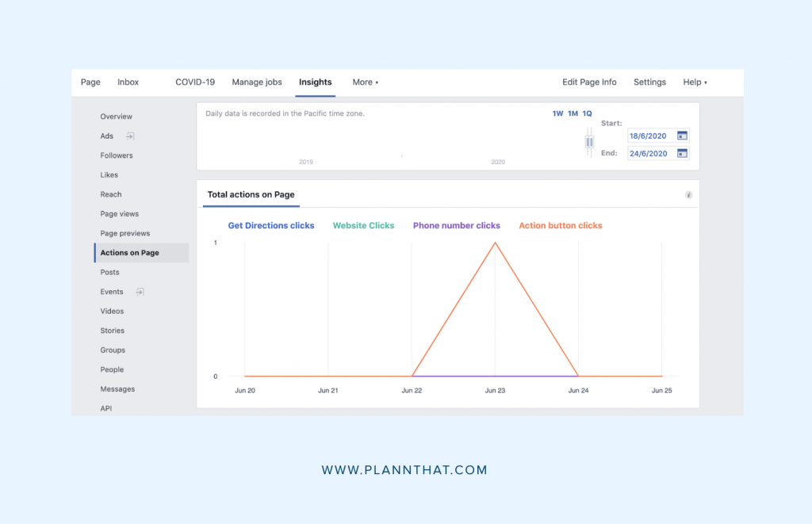Select the Insights tab

click(316, 82)
